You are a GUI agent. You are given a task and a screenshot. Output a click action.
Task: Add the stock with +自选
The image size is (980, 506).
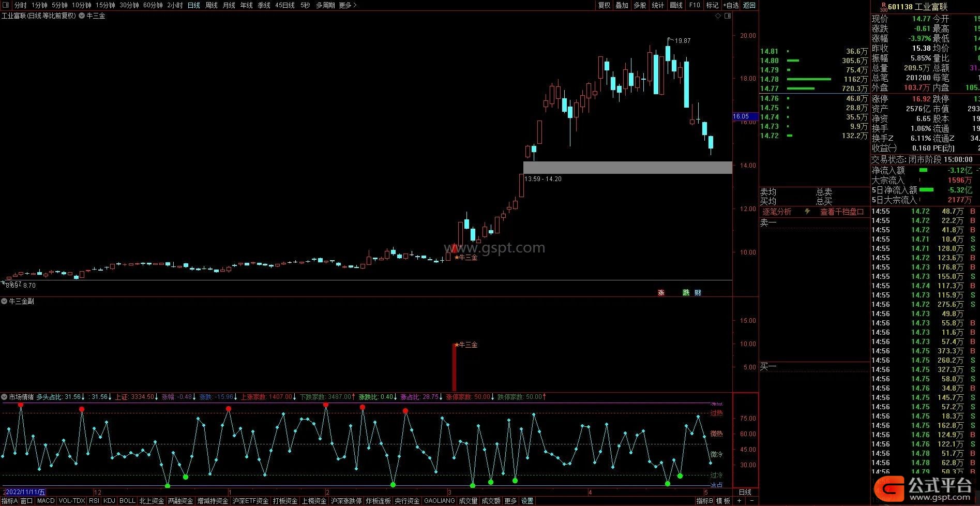[x=731, y=5]
